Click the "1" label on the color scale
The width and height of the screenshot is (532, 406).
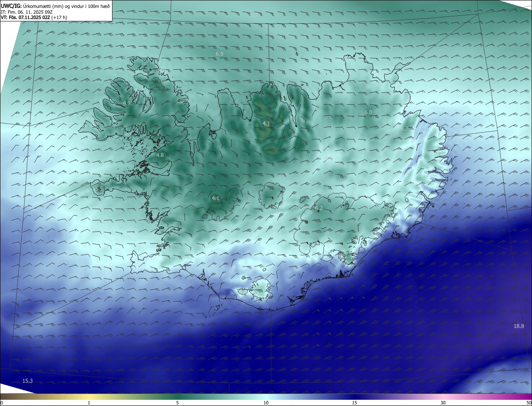click(89, 403)
